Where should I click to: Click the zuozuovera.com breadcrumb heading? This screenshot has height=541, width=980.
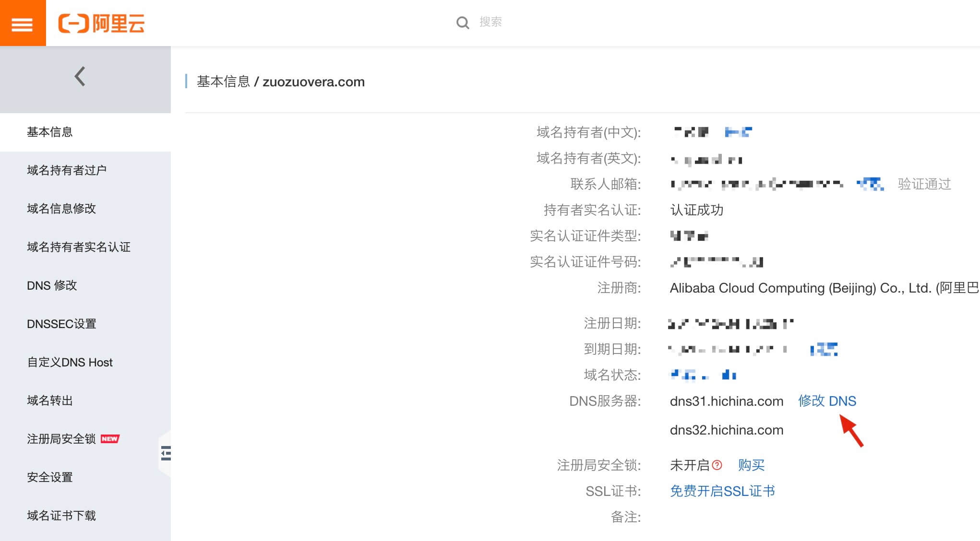coord(313,82)
